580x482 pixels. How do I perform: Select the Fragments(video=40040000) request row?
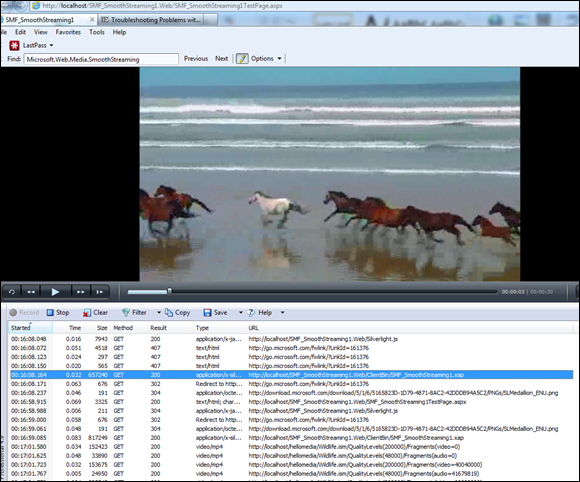point(291,465)
